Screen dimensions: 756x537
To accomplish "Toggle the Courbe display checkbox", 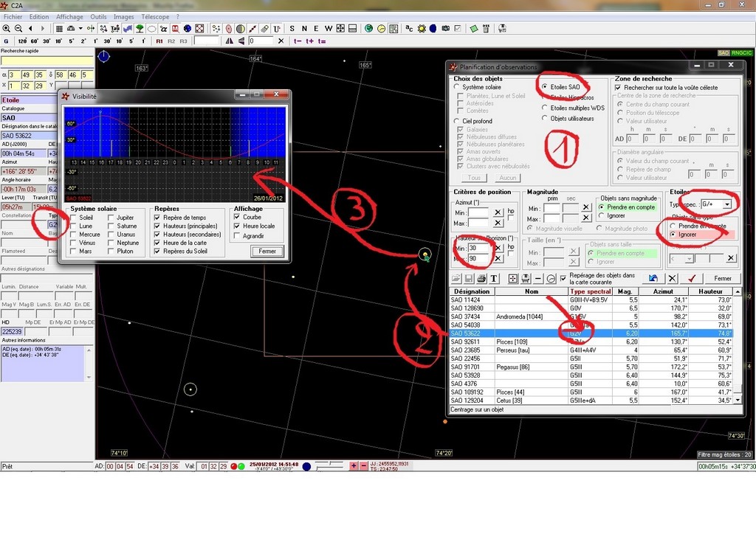I will 237,217.
